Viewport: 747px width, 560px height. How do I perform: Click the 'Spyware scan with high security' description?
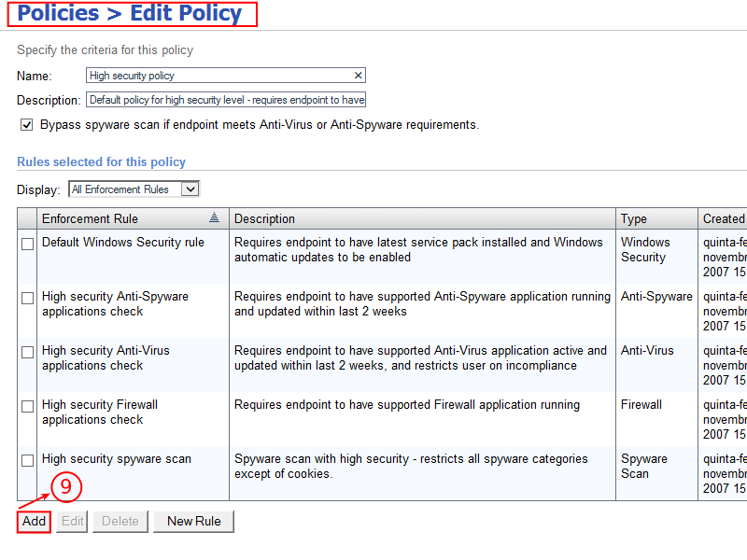click(411, 466)
